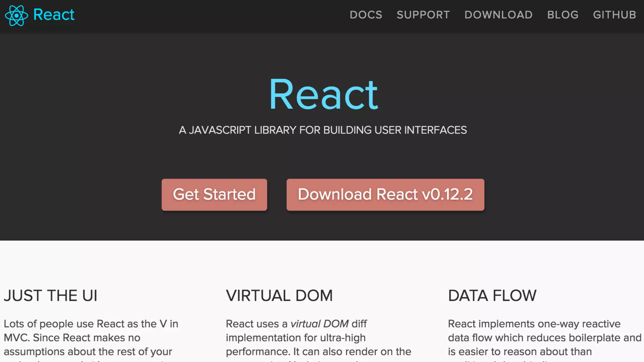Select the Virtual DOM heading
The width and height of the screenshot is (644, 362).
point(279,296)
